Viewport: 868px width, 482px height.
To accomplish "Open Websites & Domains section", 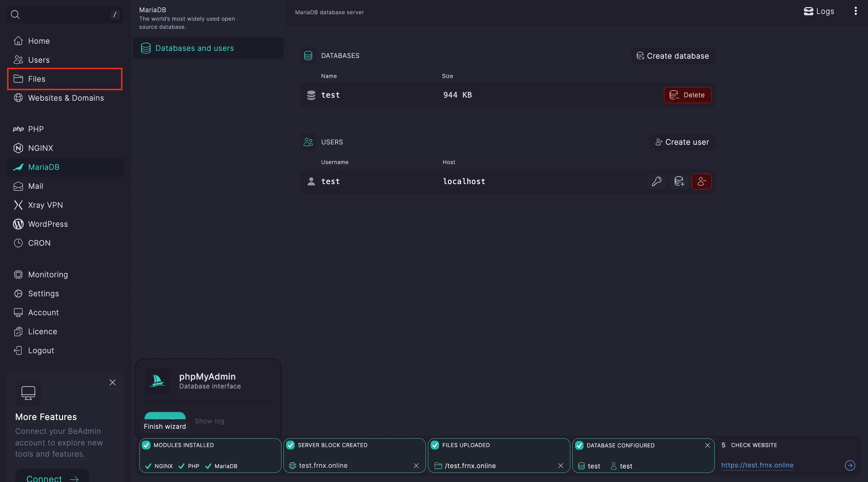I will point(65,98).
